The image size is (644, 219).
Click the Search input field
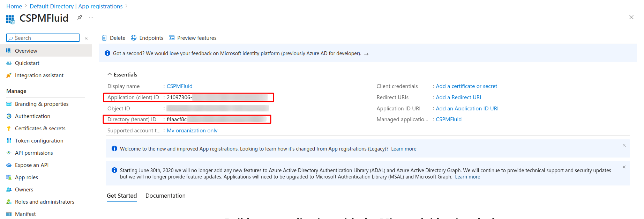(43, 38)
